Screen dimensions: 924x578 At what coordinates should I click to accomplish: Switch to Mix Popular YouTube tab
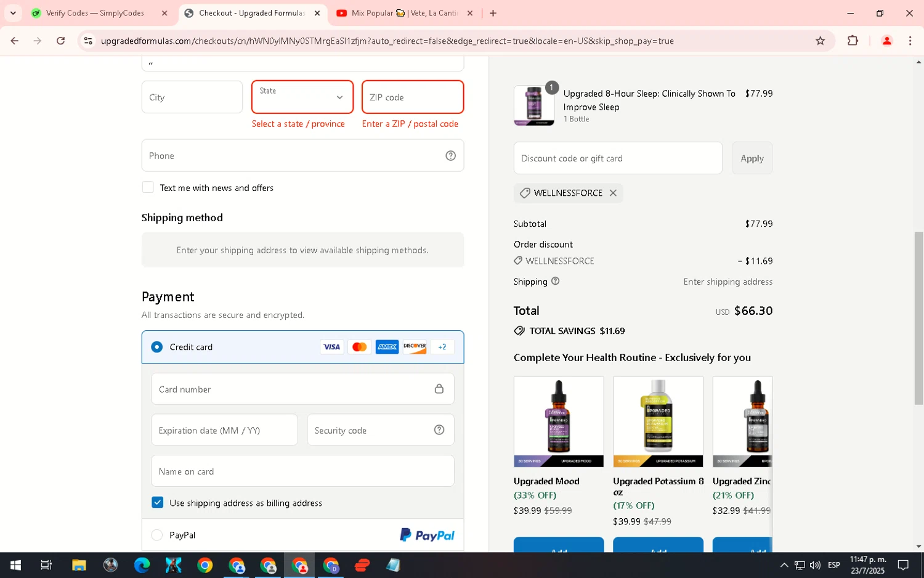403,13
